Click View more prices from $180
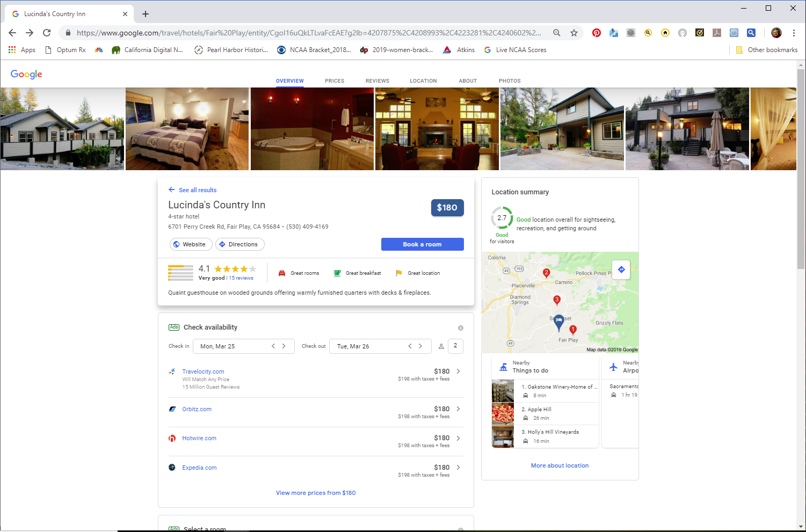The width and height of the screenshot is (806, 532). click(316, 493)
